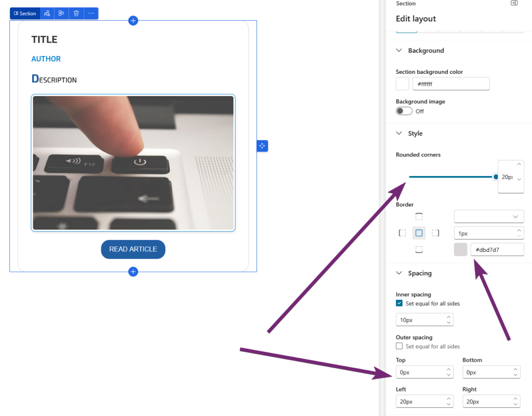Collapse the Background section

[x=399, y=50]
